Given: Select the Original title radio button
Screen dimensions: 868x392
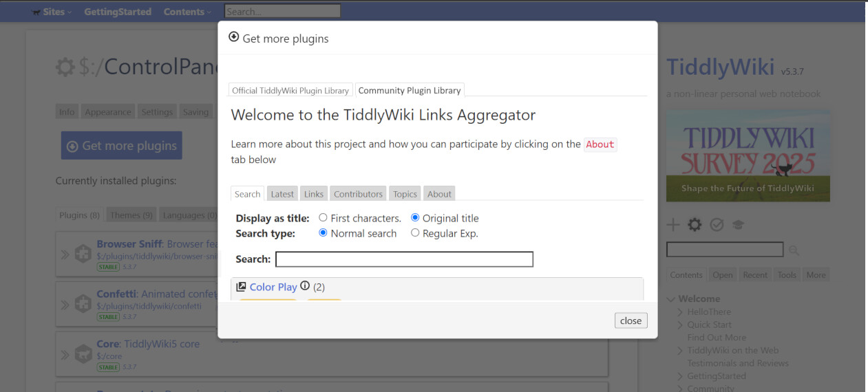Looking at the screenshot, I should point(415,218).
